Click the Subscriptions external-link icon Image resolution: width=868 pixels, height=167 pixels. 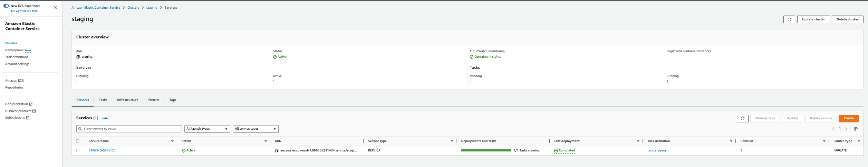coord(28,118)
